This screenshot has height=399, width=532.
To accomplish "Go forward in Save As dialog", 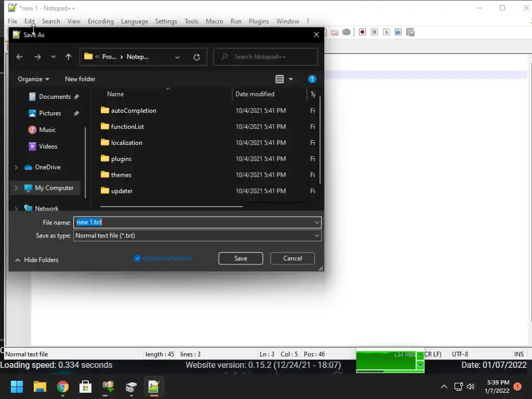I will click(37, 57).
